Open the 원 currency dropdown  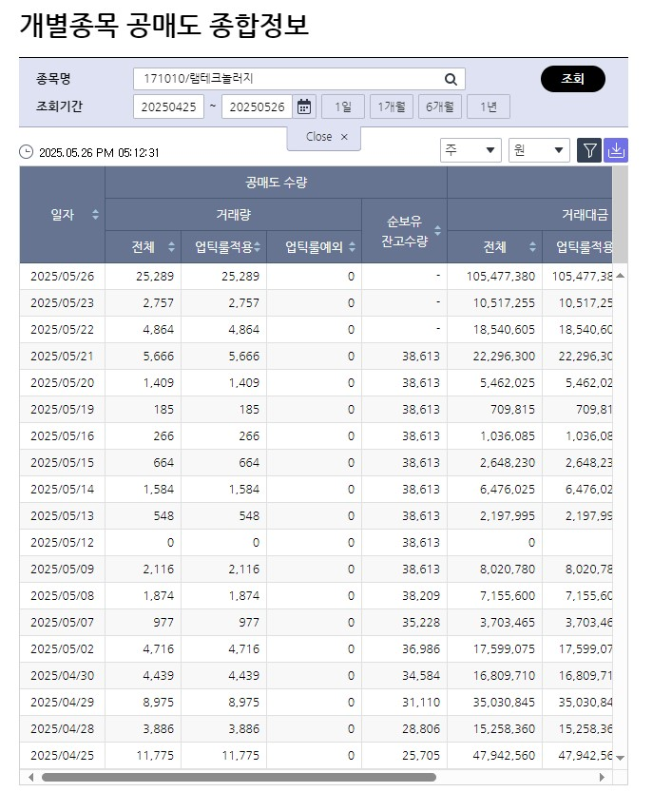tap(539, 150)
